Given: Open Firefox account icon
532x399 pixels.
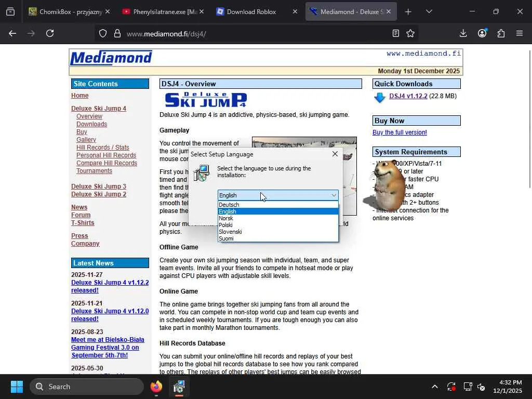Looking at the screenshot, I should coord(482,33).
